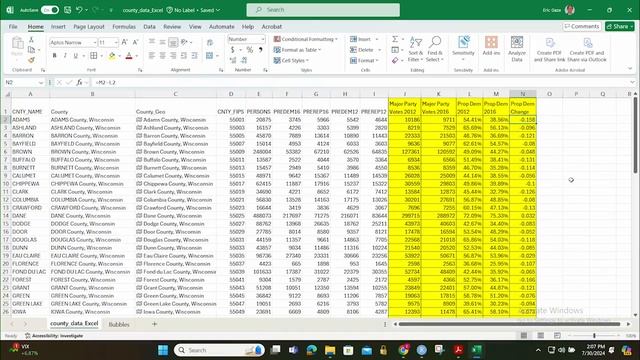Launch Analyze Data pane

pos(517,49)
